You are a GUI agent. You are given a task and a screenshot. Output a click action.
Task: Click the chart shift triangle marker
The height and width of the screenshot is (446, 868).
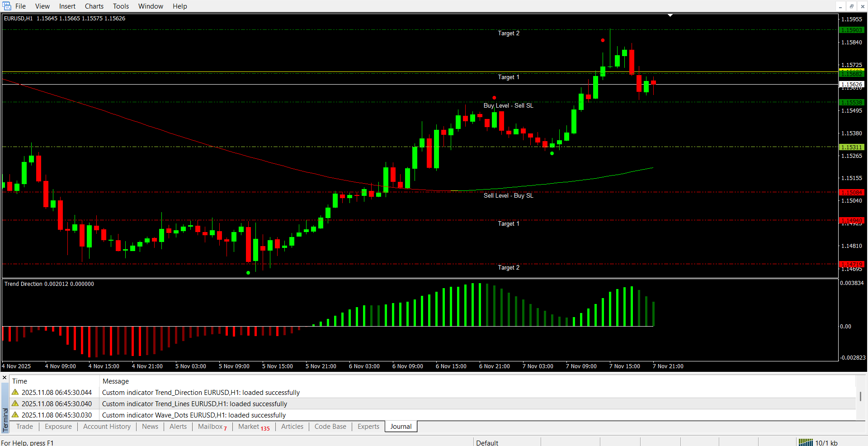click(670, 15)
